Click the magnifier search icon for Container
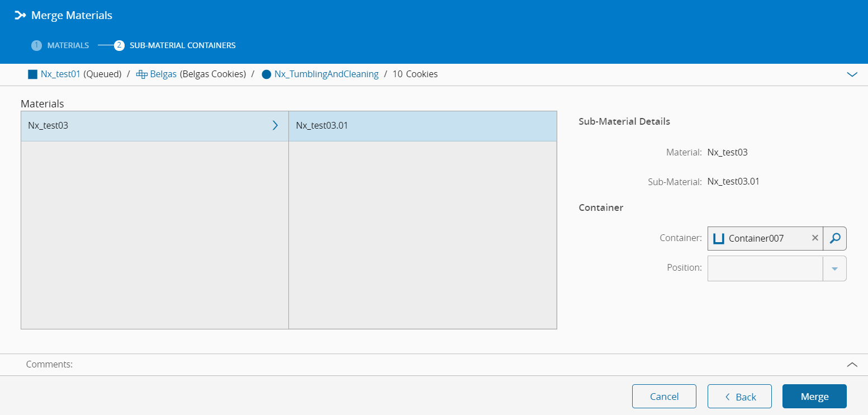 click(834, 238)
